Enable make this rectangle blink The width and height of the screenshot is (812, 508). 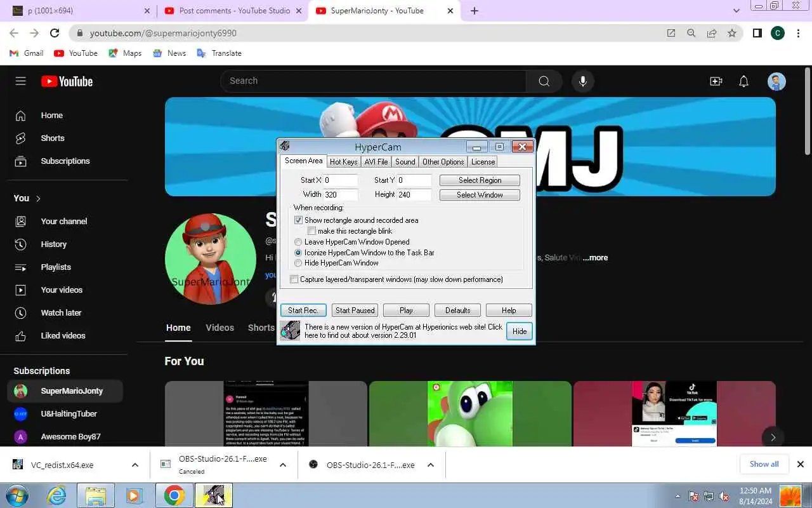point(311,231)
